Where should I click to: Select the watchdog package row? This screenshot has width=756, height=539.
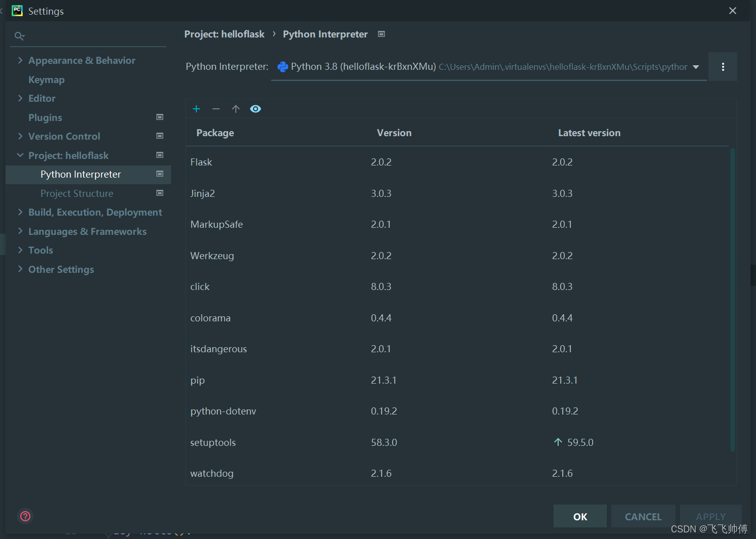(458, 473)
